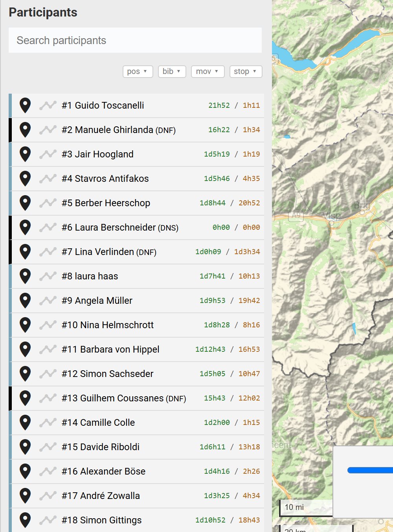Click location pin for Camille Colle

[x=25, y=423]
